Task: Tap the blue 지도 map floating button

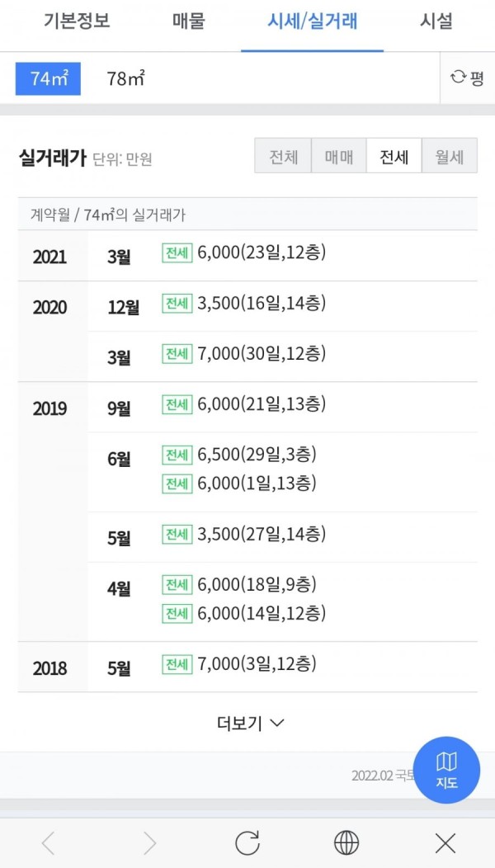Action: (446, 770)
